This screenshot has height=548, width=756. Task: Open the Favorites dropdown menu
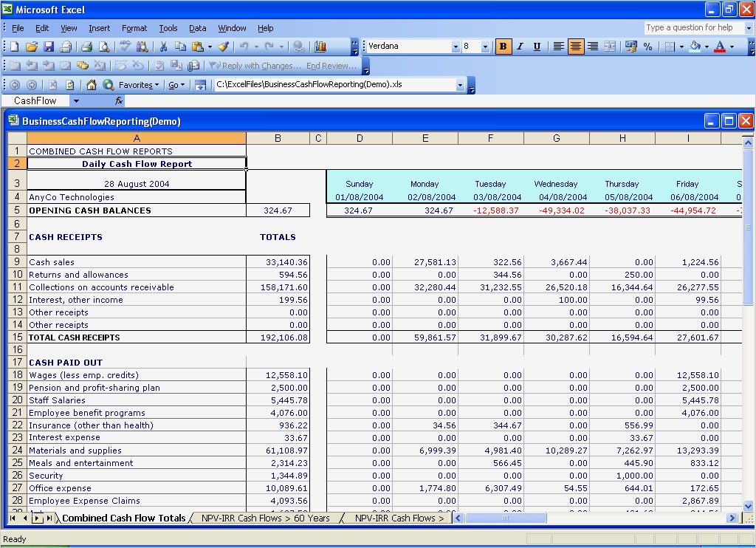click(x=139, y=85)
